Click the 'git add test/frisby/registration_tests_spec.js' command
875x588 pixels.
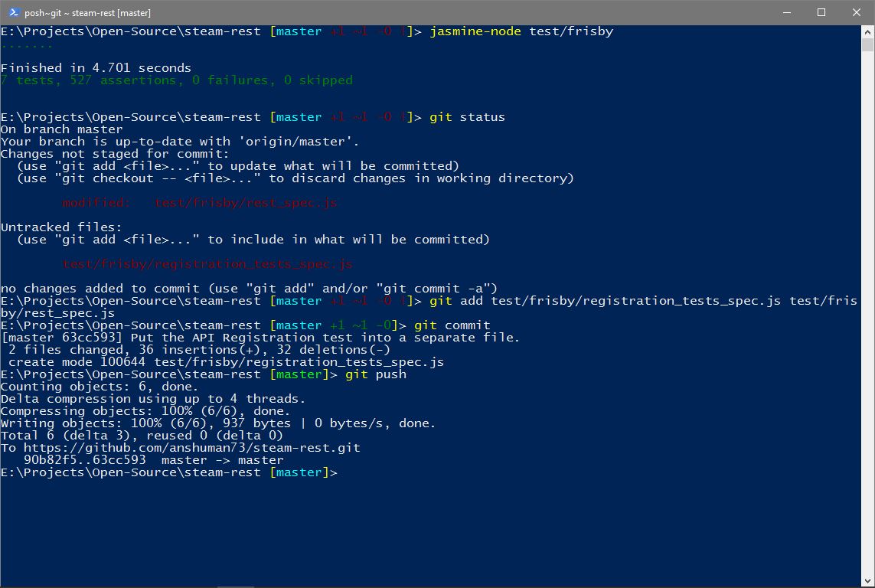[x=429, y=307]
